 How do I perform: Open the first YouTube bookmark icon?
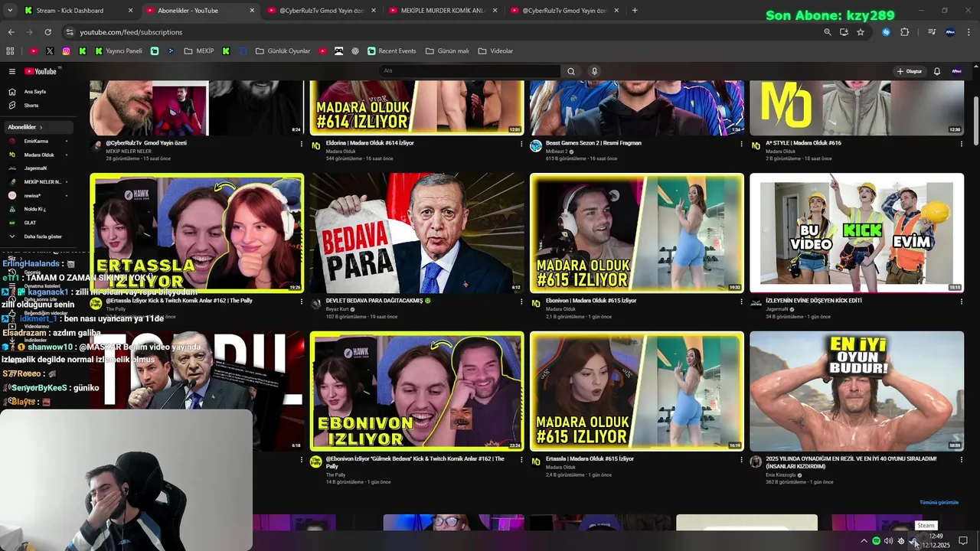(x=34, y=51)
